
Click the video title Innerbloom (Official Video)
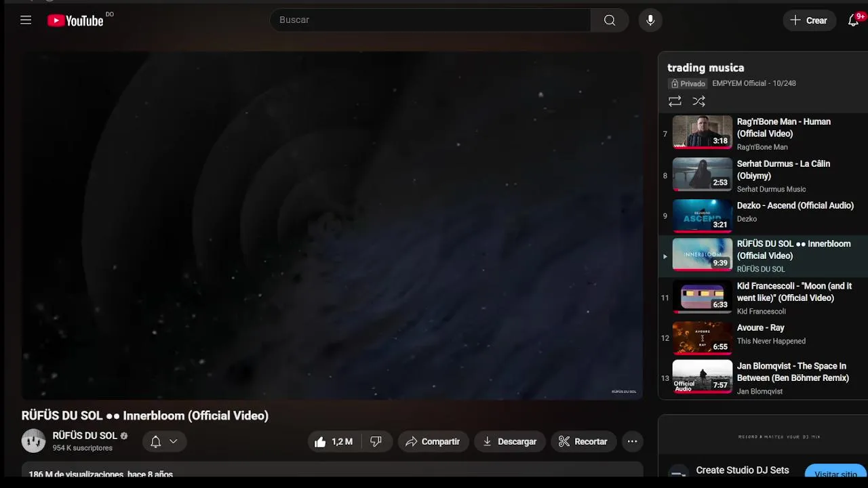point(145,415)
